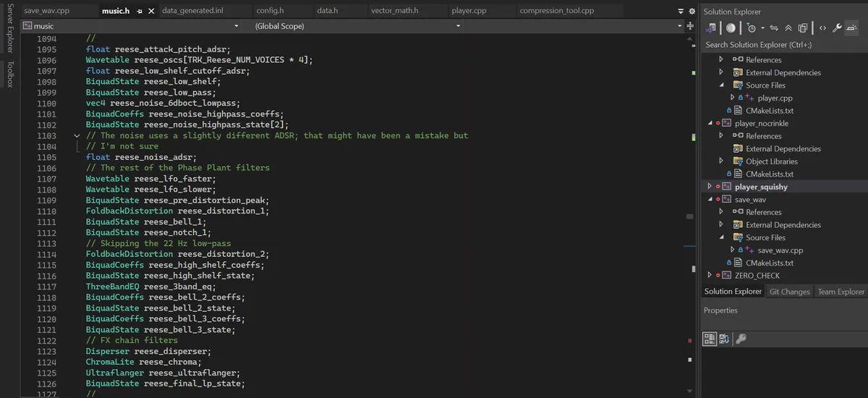Expand Object Libraries under player_nocrinkle
Viewport: 868px width, 398px height.
tap(721, 161)
